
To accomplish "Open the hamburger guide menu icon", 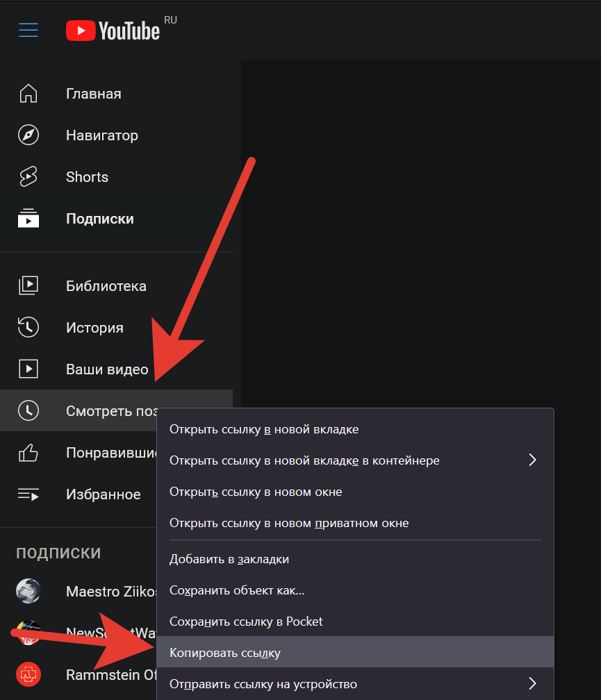I will 28,30.
